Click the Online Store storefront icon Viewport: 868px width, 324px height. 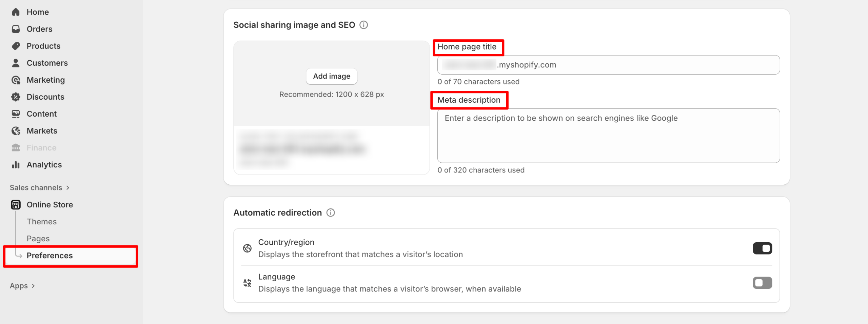16,204
